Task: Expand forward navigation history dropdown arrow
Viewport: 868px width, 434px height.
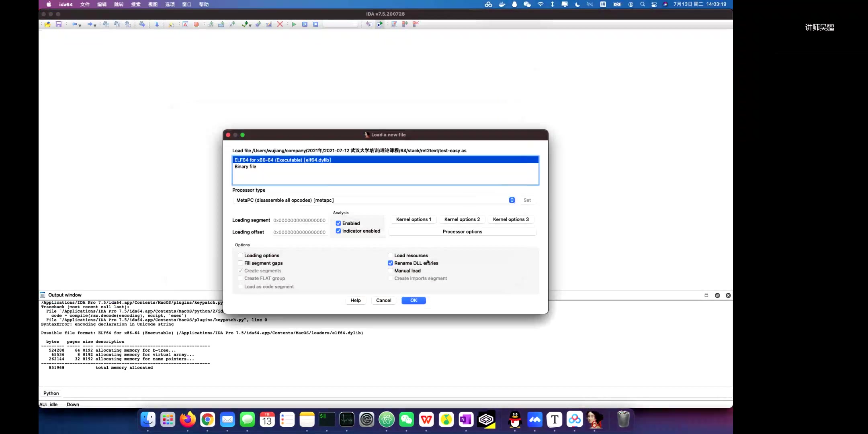Action: click(x=95, y=26)
